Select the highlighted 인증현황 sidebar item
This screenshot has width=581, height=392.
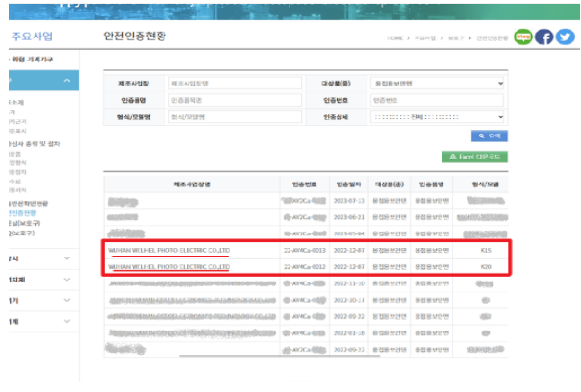click(22, 213)
